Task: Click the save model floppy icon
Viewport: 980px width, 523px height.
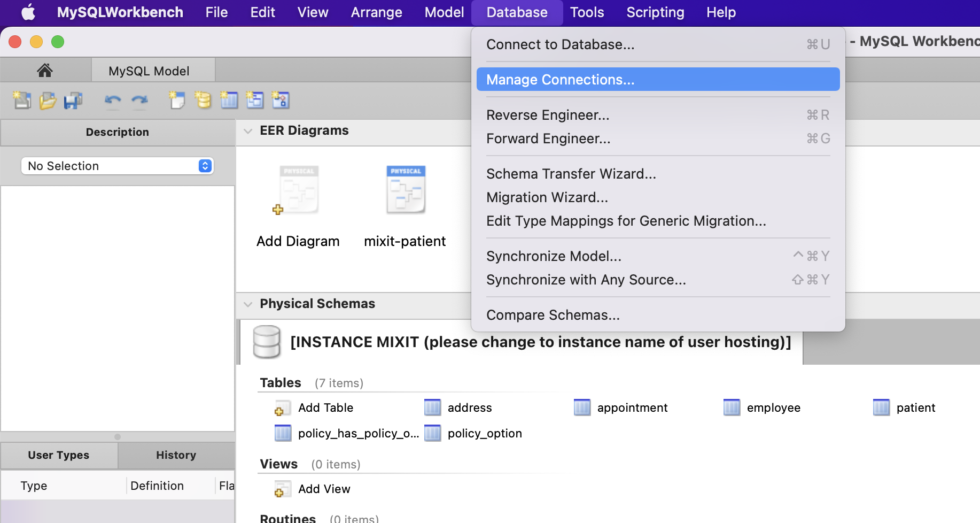Action: [73, 100]
